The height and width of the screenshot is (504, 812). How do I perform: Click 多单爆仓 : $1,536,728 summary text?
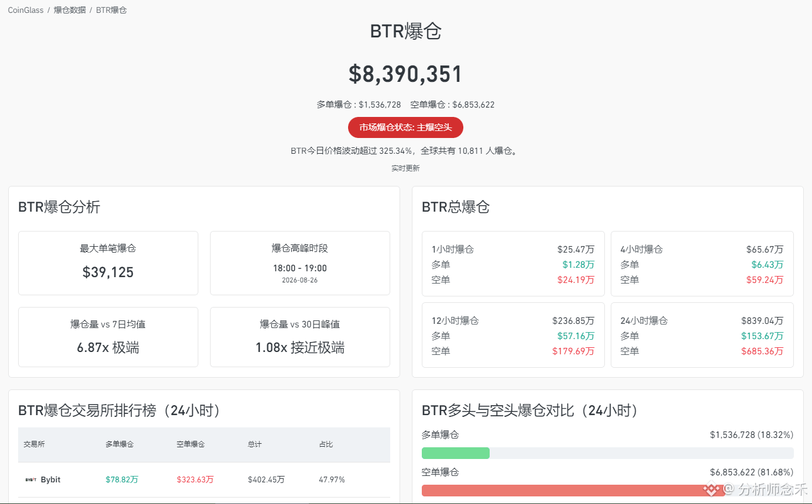[359, 105]
